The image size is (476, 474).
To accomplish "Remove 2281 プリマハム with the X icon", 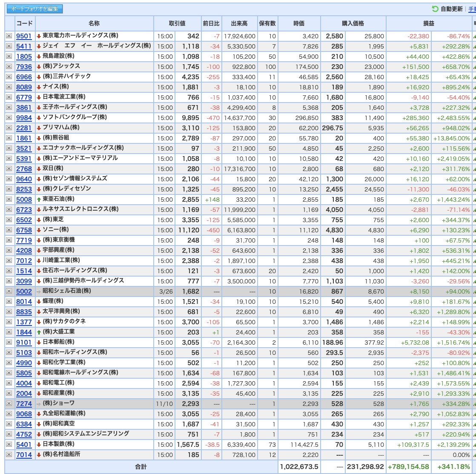I will click(x=9, y=128).
